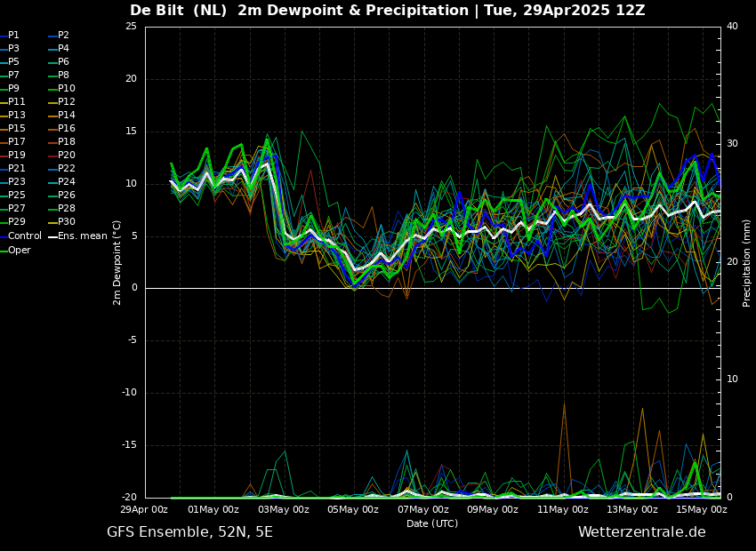756x551 pixels.
Task: Click the 'Date (UTC)' axis title
Action: 432,523
